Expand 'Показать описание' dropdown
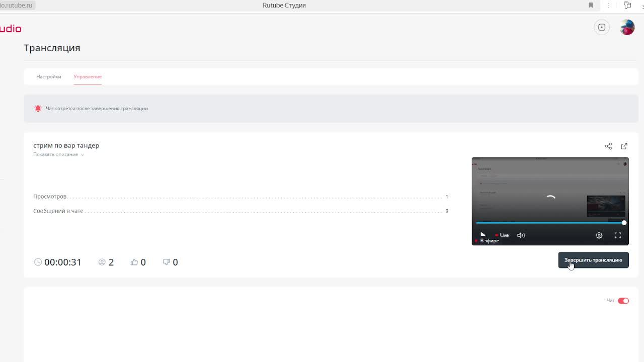The height and width of the screenshot is (362, 644). pyautogui.click(x=58, y=154)
